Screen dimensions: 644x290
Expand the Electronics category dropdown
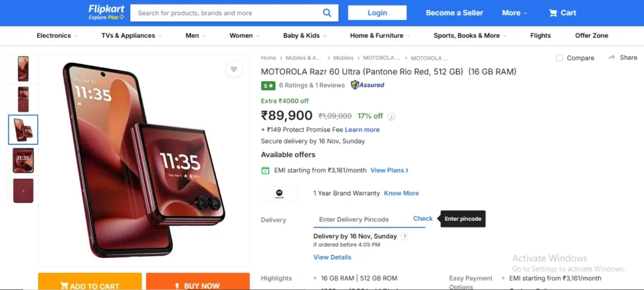[x=57, y=36]
